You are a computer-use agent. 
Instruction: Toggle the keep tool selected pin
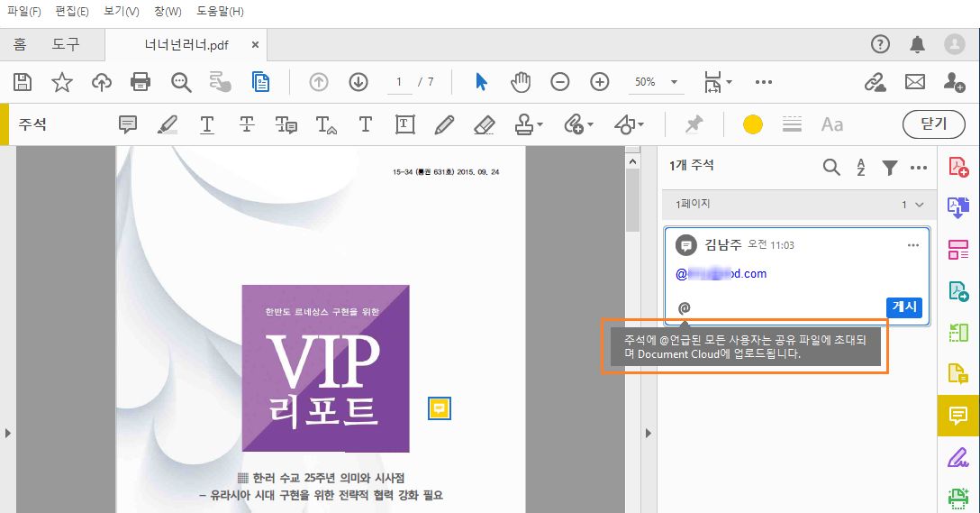click(x=694, y=124)
